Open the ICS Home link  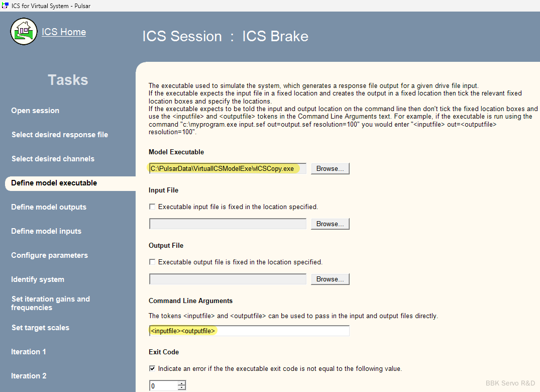coord(64,32)
